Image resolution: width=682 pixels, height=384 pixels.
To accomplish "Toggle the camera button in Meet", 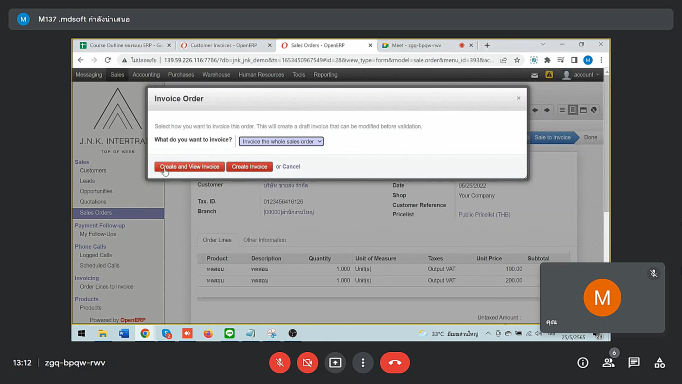I will click(x=308, y=362).
